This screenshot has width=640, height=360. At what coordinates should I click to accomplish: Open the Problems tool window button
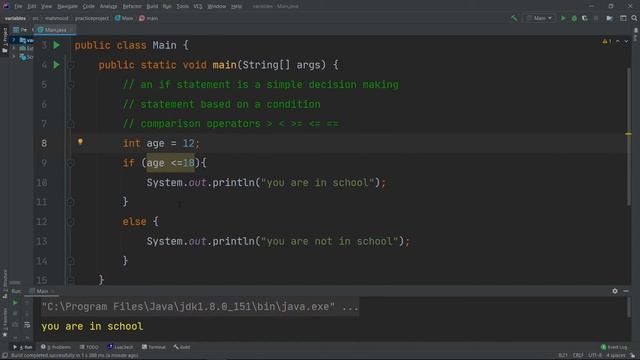pos(56,347)
